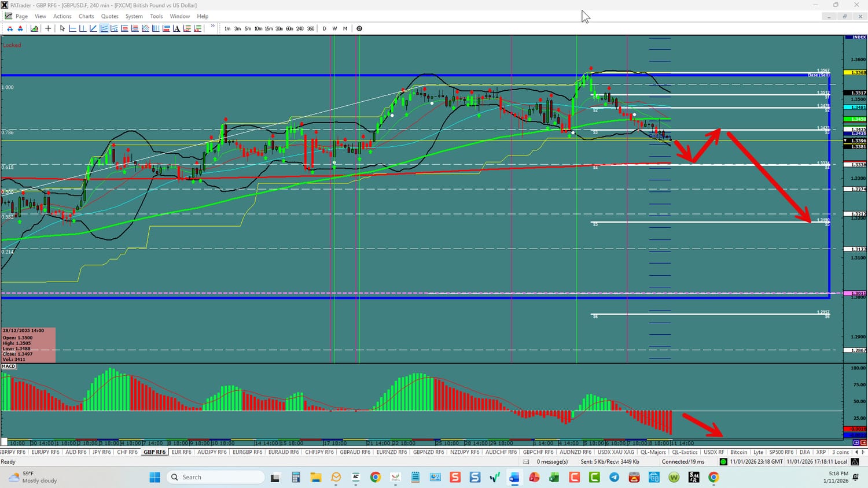This screenshot has width=868, height=488.
Task: Open Telegram from the Windows taskbar
Action: coord(614,477)
